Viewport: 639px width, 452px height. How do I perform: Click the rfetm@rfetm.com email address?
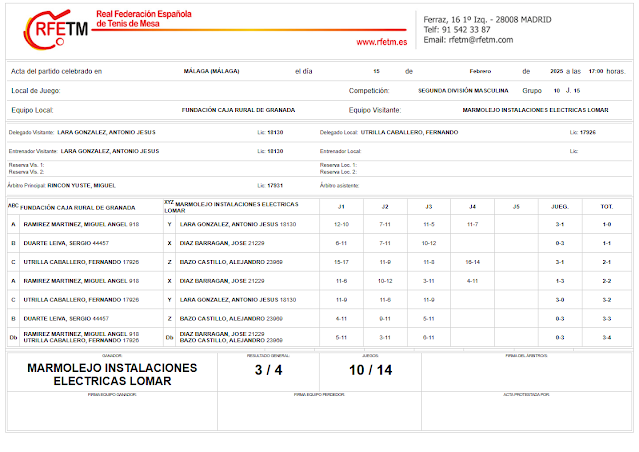pos(481,40)
